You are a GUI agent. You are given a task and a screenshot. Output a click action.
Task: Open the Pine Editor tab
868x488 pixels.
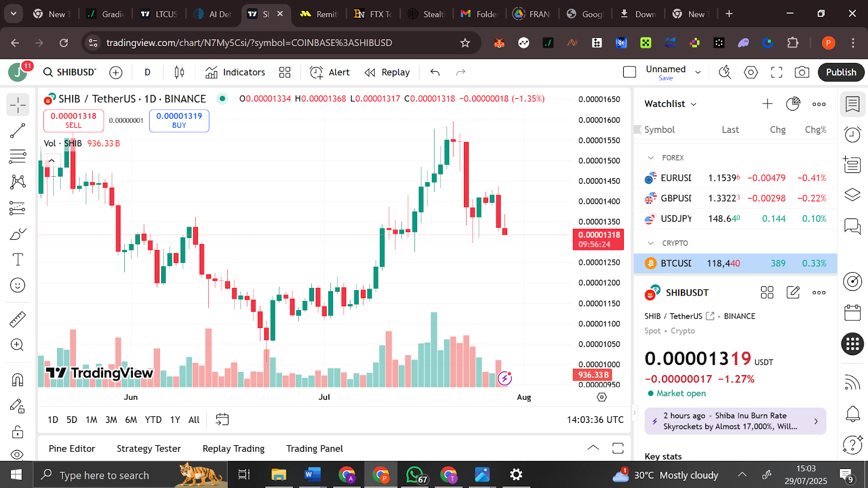click(72, 449)
